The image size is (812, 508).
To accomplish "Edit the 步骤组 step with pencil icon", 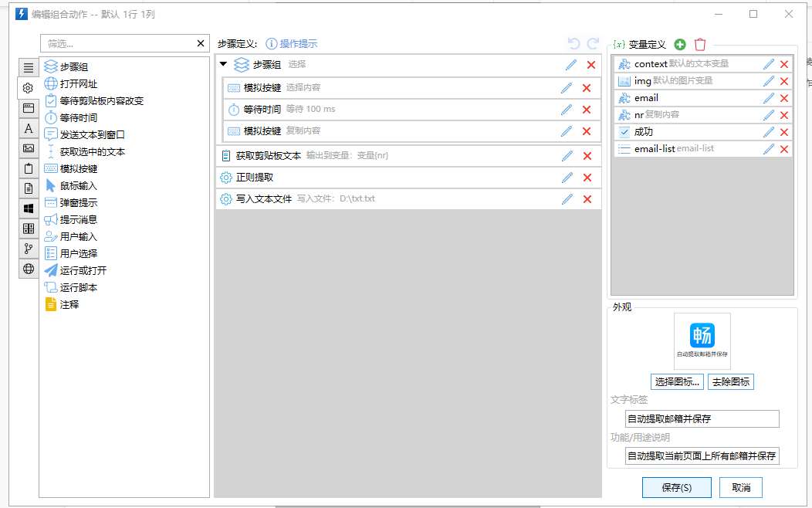I will pos(570,65).
